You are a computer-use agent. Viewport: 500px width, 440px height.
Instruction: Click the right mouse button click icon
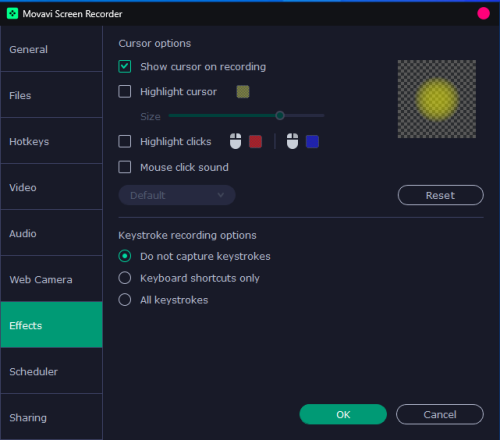click(x=292, y=141)
